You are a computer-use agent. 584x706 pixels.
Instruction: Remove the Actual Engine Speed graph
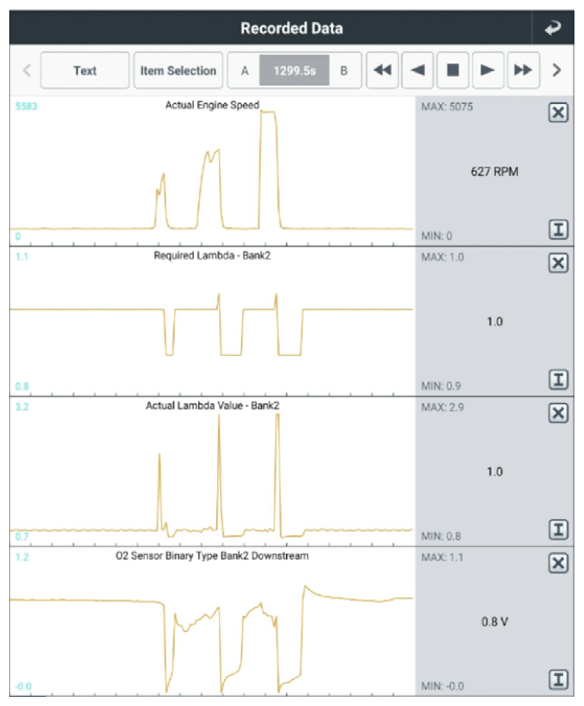[x=558, y=113]
